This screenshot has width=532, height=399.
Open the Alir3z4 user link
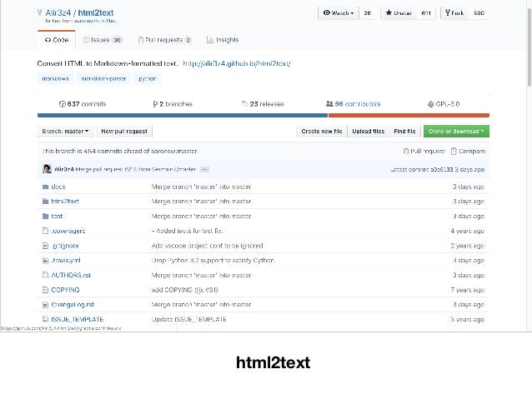[58, 12]
